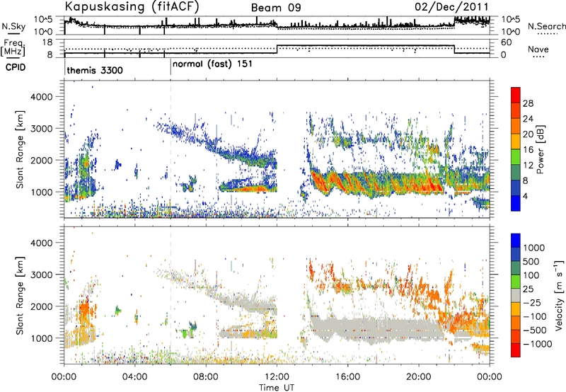Click the 'Beam 09' label

(276, 8)
